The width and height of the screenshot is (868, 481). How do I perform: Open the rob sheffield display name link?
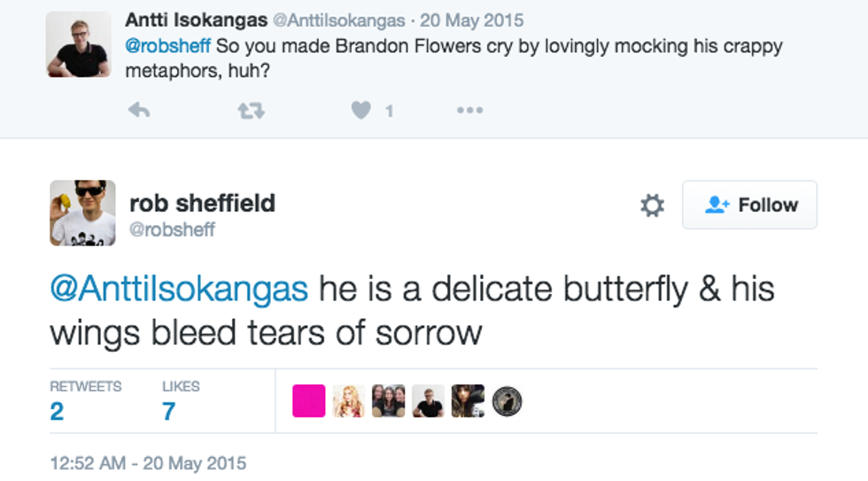[x=202, y=203]
